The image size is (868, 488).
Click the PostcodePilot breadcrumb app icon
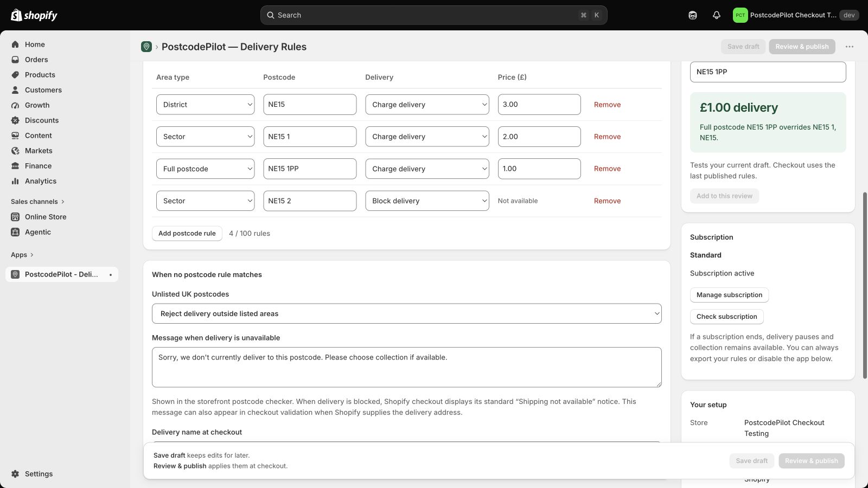tap(146, 47)
